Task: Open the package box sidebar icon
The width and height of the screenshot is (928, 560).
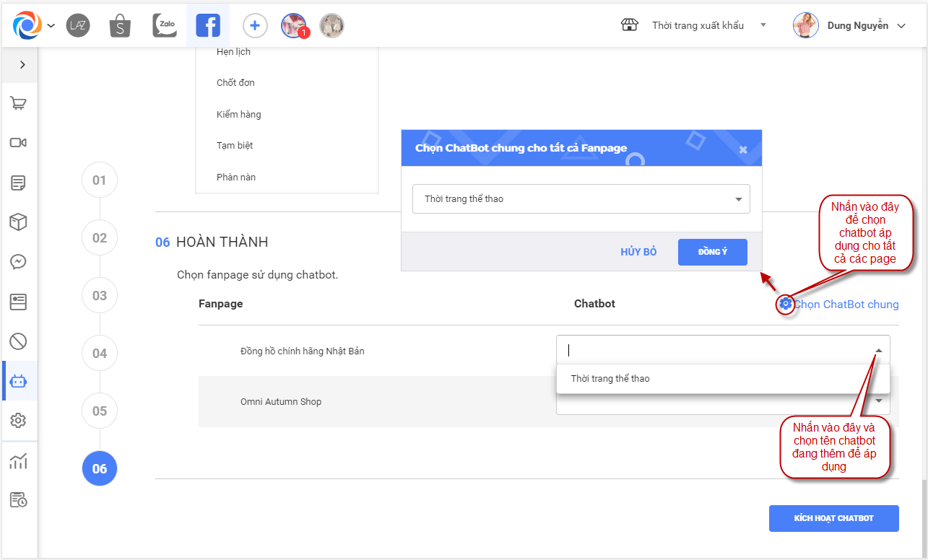Action: 19,222
